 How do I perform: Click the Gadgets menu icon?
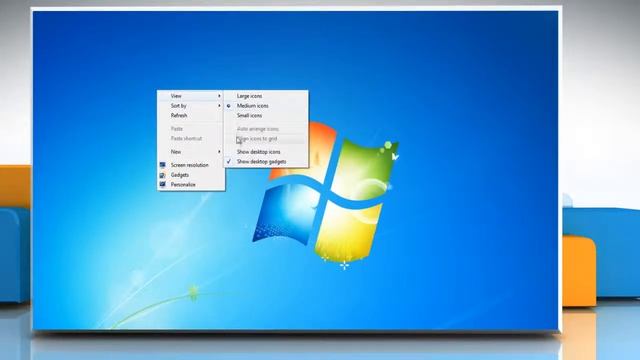tap(162, 175)
